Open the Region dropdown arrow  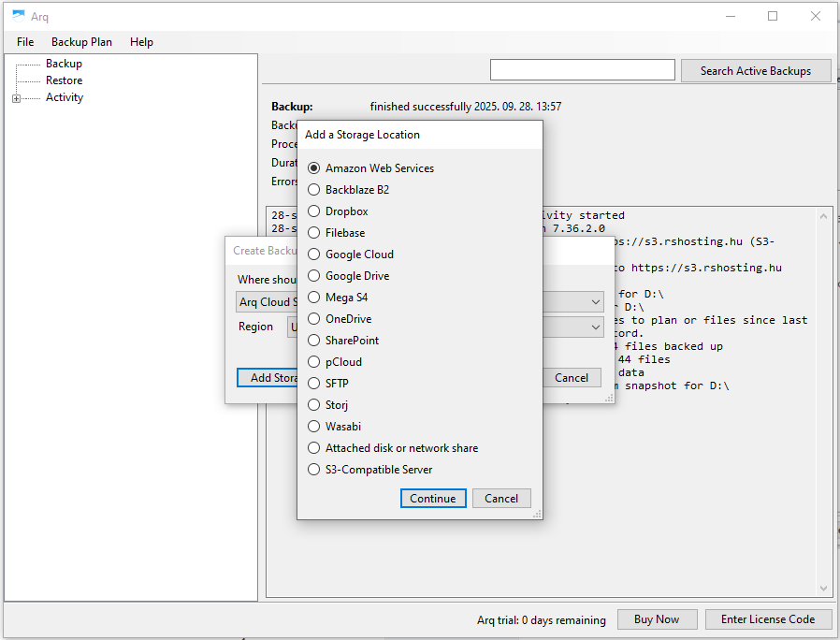point(596,327)
